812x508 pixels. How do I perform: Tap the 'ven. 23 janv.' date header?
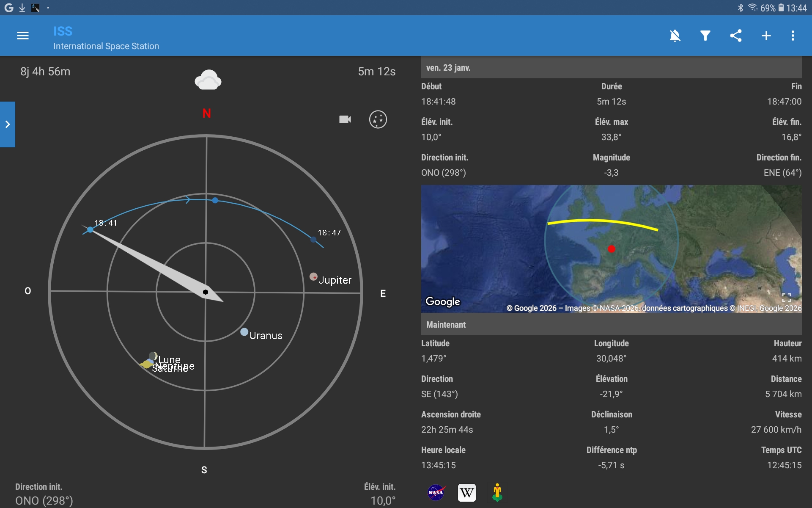[448, 68]
